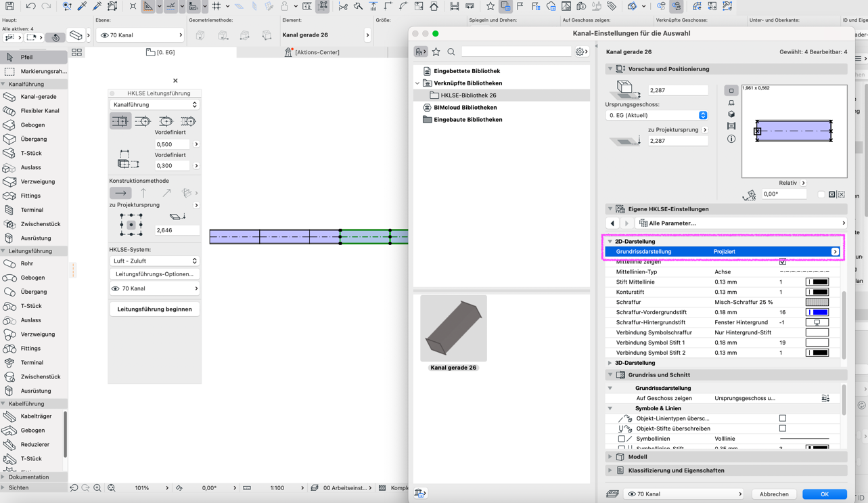Toggle the eye icon in 70 Kanal Ebene field

coord(104,35)
